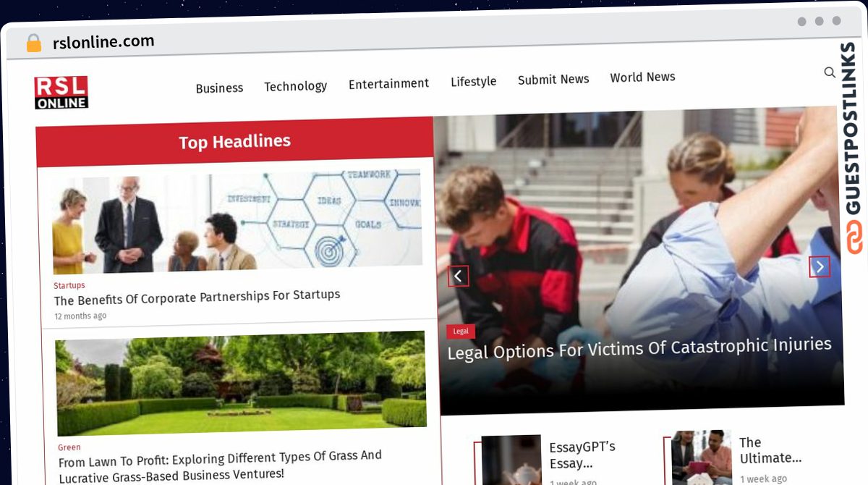Click the GuestPostLinks chain logo icon

click(854, 237)
